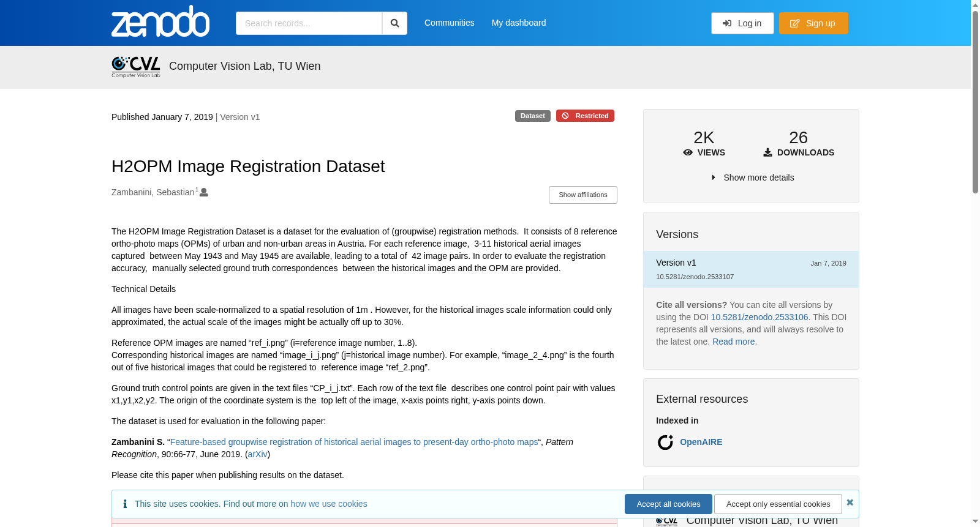Click the red Restricted badge
Viewport: 980px width, 527px height.
[x=585, y=116]
